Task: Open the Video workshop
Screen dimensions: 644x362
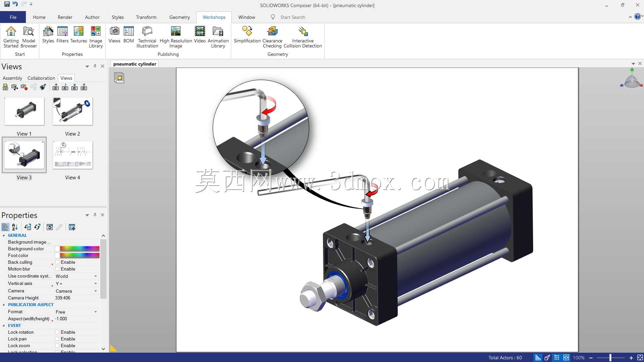Action: [200, 35]
